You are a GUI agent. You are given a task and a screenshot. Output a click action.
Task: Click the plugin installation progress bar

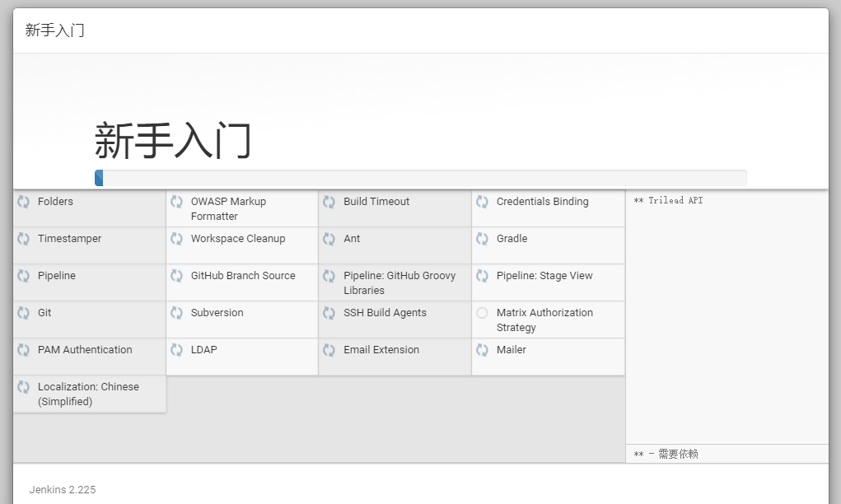click(421, 177)
